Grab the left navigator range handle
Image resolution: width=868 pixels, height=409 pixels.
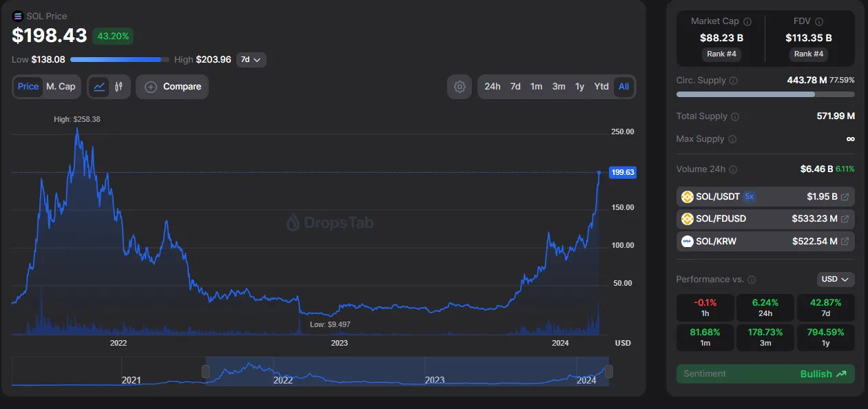tap(205, 372)
